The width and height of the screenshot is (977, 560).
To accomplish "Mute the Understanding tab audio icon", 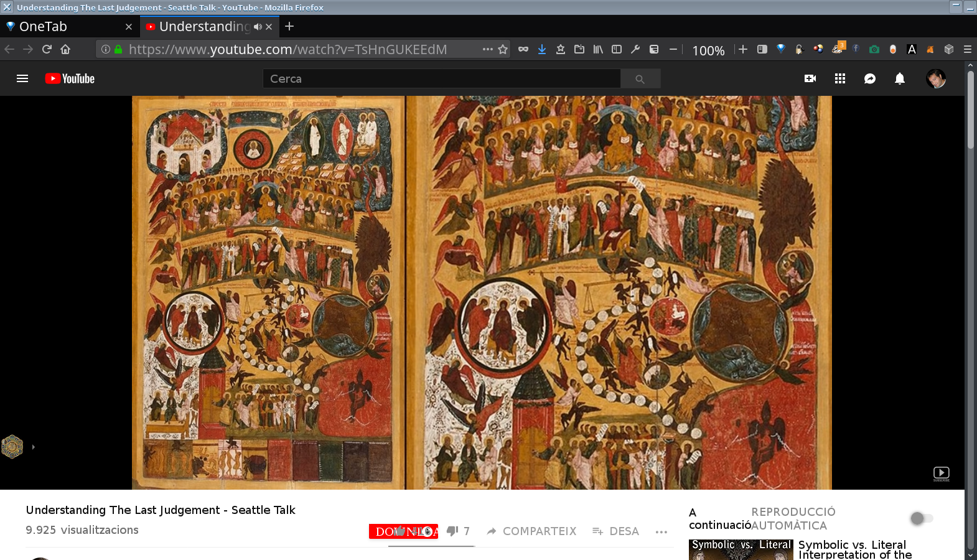I will [x=258, y=27].
